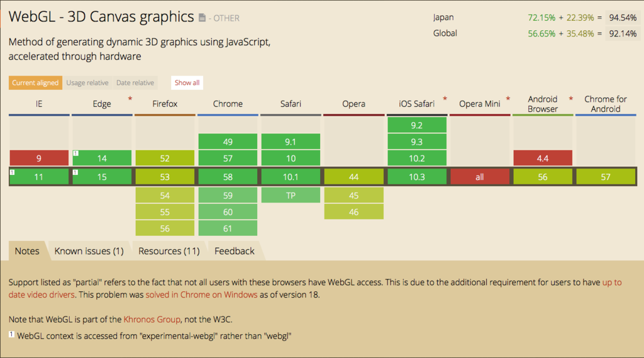644x358 pixels.
Task: Click footnote 1 marker on IE 11
Action: (13, 172)
